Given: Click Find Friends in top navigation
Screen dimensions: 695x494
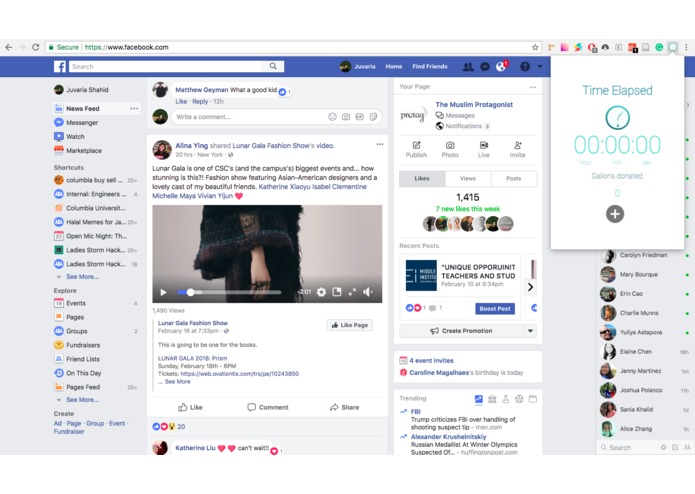Looking at the screenshot, I should pos(429,66).
